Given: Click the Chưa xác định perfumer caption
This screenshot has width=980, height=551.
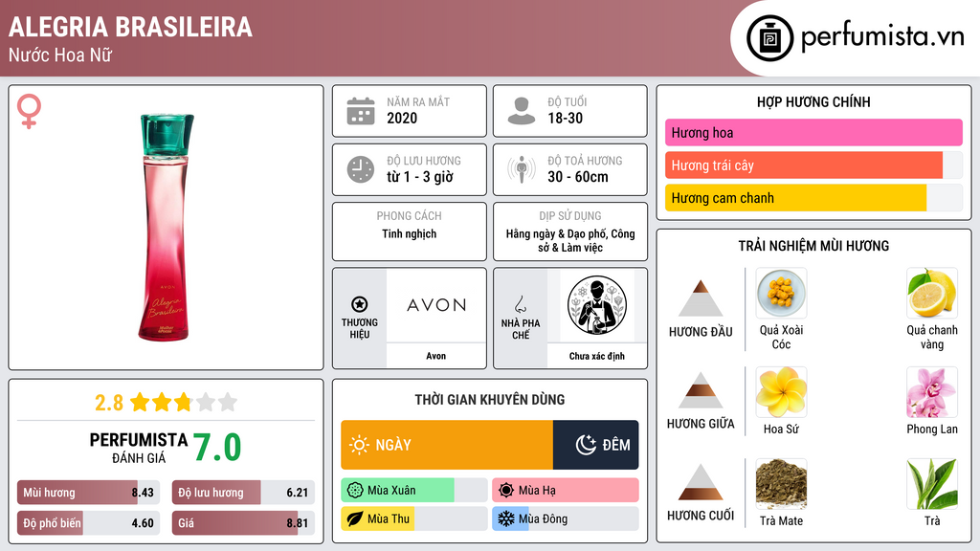Looking at the screenshot, I should coord(597,356).
